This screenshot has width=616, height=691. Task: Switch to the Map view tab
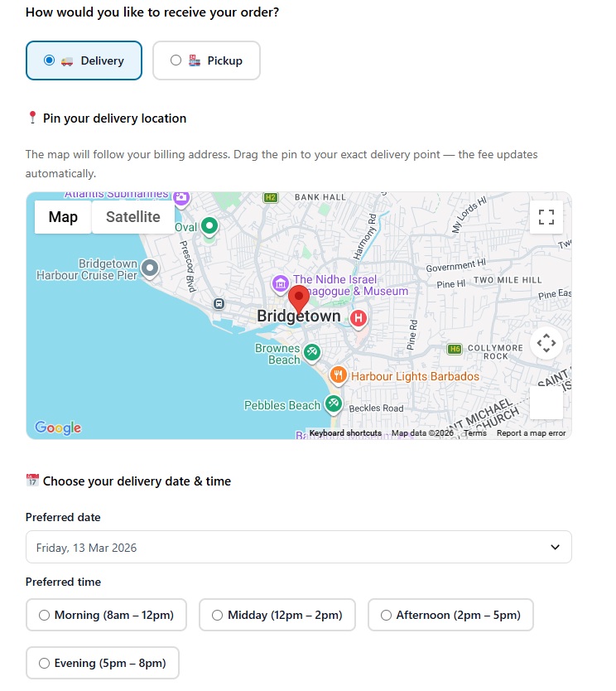63,217
